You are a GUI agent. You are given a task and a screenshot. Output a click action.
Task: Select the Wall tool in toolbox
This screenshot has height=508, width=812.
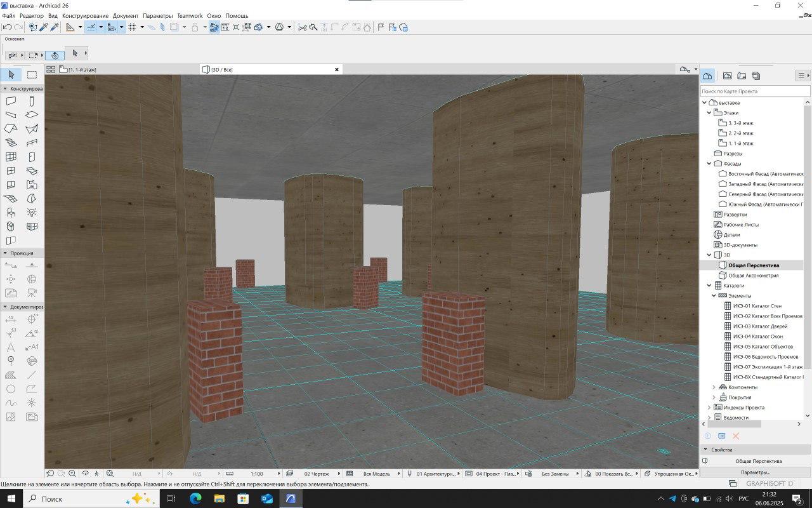(x=11, y=101)
